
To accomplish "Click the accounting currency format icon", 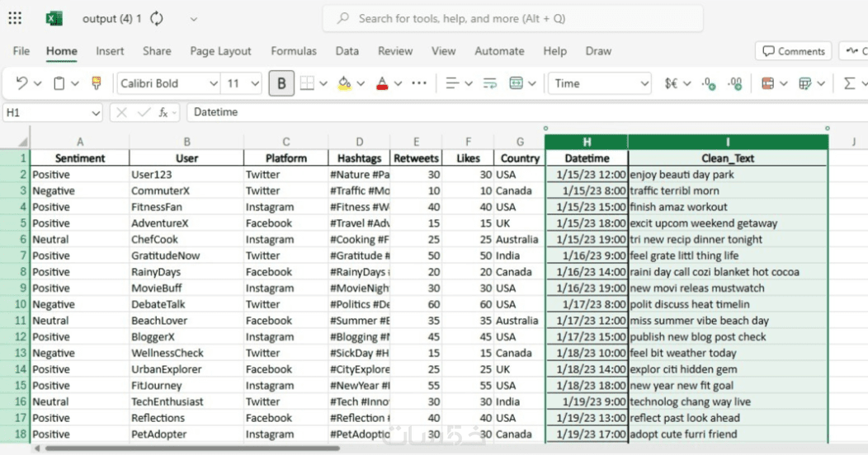I will click(671, 83).
